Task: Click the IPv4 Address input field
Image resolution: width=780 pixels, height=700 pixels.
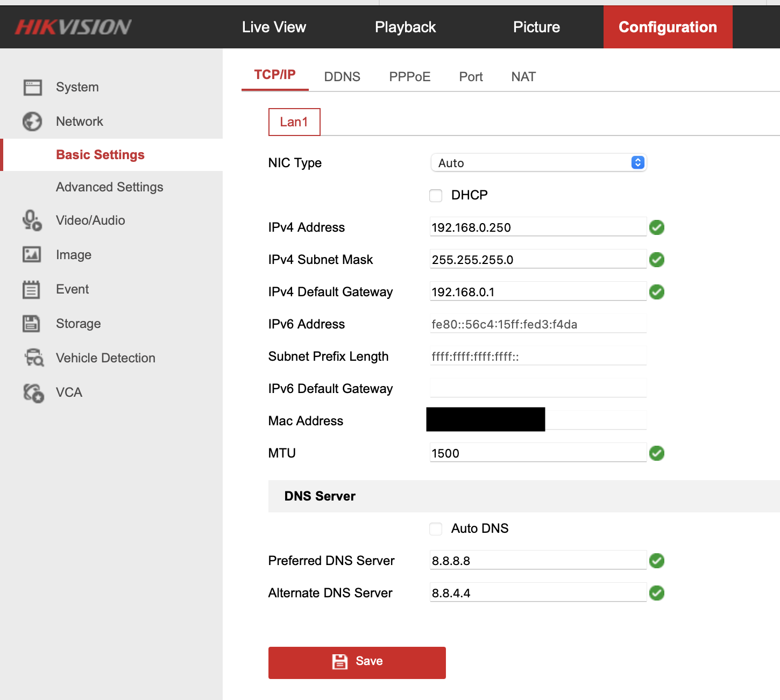Action: click(x=538, y=227)
